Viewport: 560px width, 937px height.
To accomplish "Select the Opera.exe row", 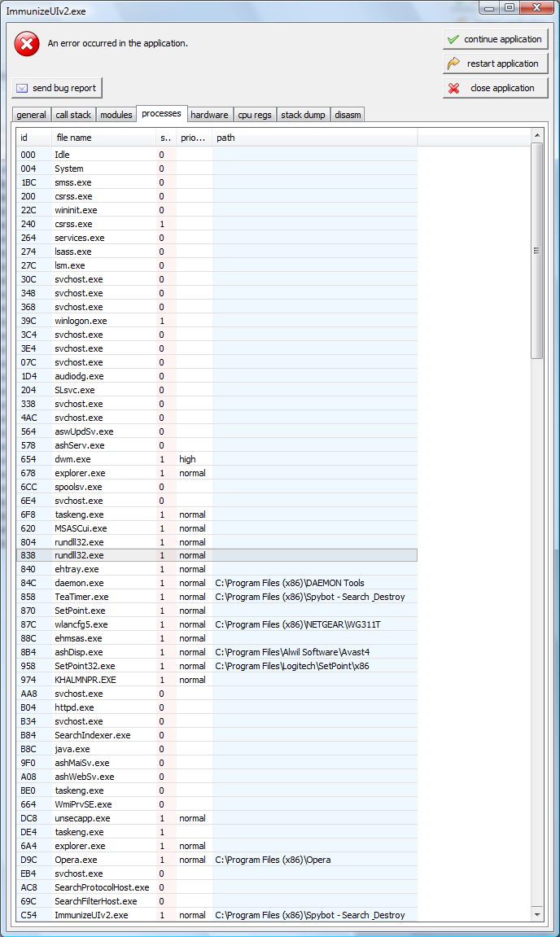I will [x=217, y=860].
